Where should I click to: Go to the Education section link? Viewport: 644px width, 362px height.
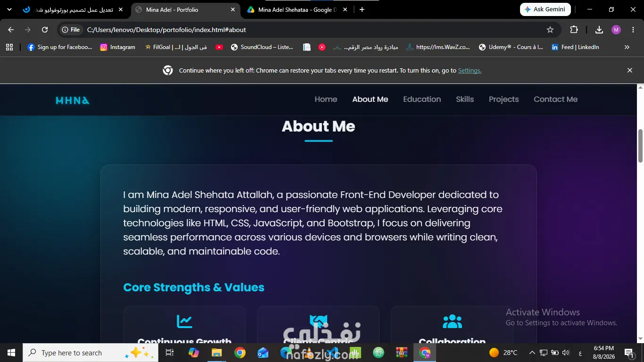point(422,99)
